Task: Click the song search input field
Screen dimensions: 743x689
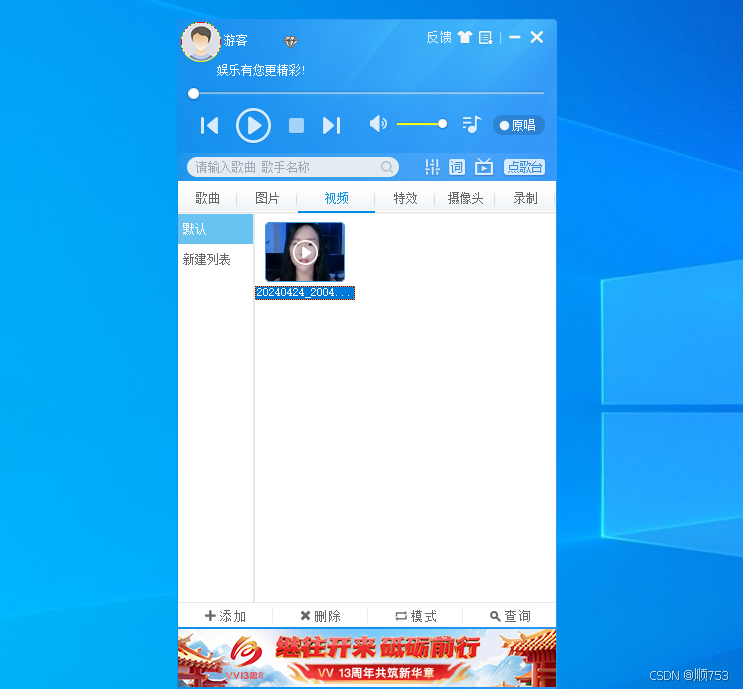Action: tap(293, 167)
